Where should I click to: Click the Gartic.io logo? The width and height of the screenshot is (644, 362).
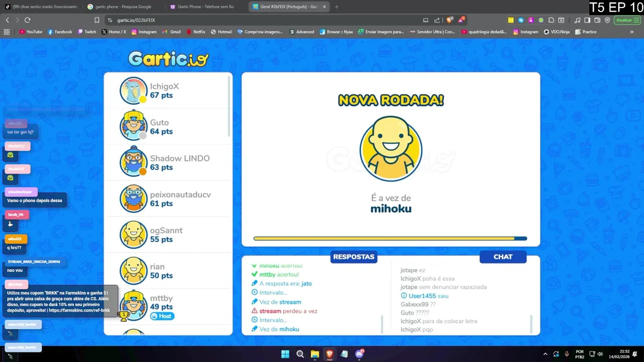[x=168, y=59]
